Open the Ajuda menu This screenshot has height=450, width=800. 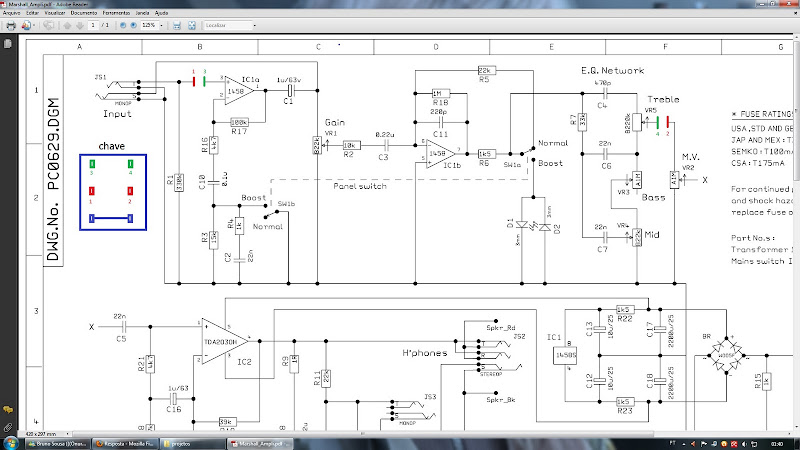pos(162,12)
